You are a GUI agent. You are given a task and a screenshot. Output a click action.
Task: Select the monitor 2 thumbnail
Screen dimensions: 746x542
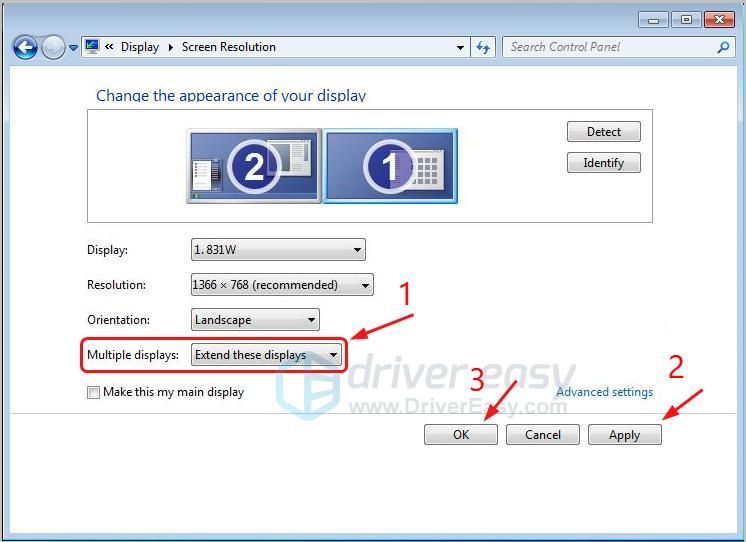point(254,166)
